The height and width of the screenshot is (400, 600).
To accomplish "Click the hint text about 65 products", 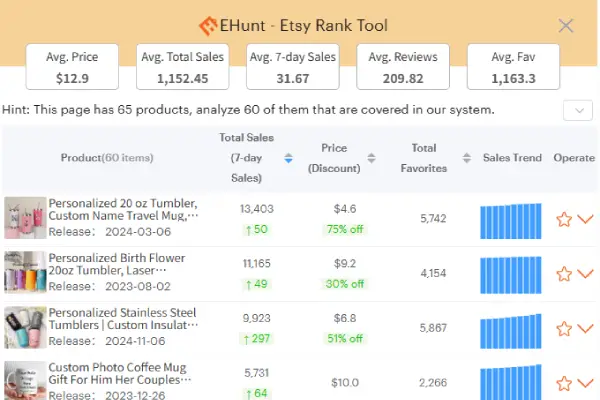I will pyautogui.click(x=248, y=110).
